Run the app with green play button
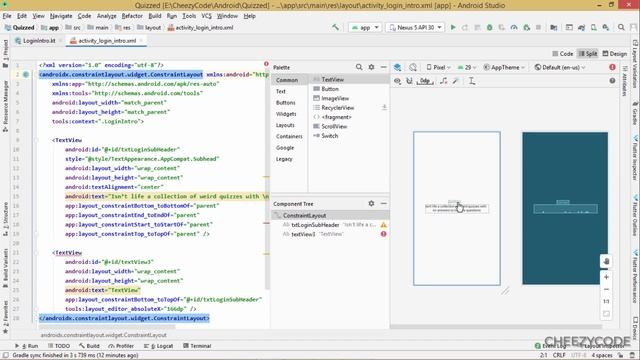The width and height of the screenshot is (640, 360). (453, 27)
